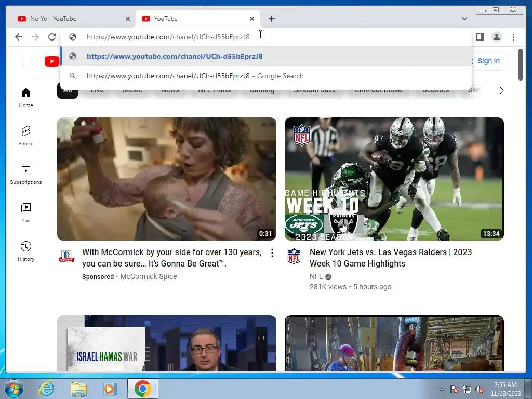This screenshot has width=532, height=399.
Task: Open McCormick Spice sponsor link
Action: [x=148, y=276]
